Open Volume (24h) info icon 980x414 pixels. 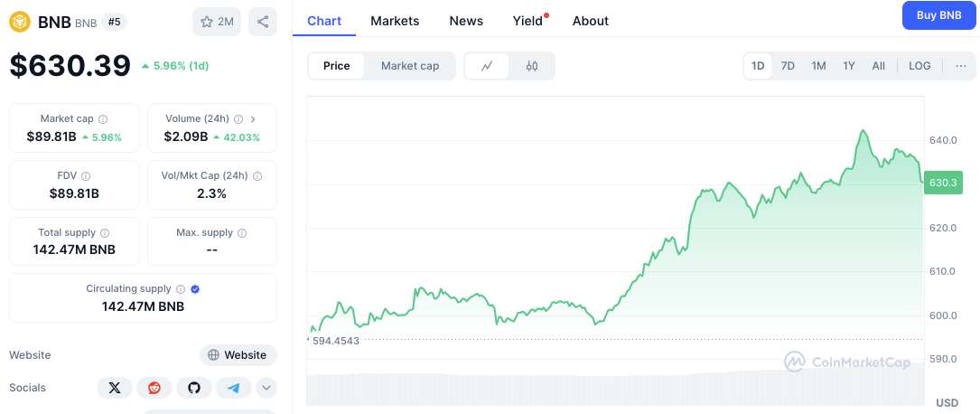click(238, 118)
